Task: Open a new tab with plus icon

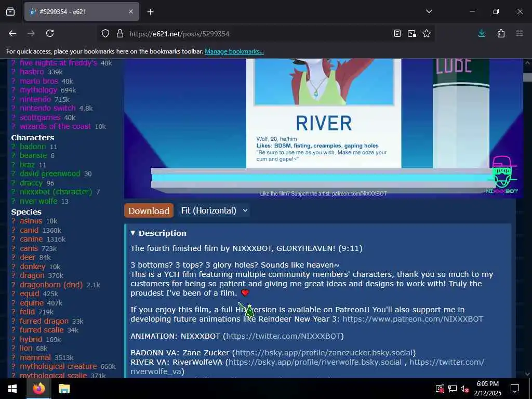Action: click(150, 12)
